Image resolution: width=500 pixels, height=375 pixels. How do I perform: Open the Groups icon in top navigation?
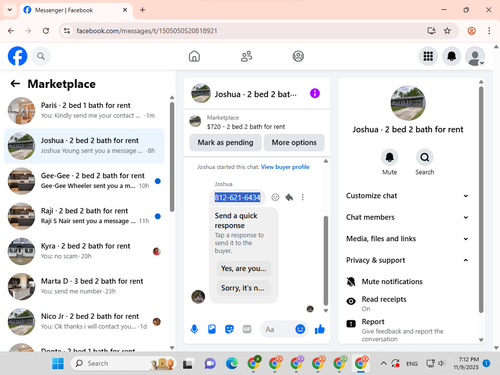[298, 56]
